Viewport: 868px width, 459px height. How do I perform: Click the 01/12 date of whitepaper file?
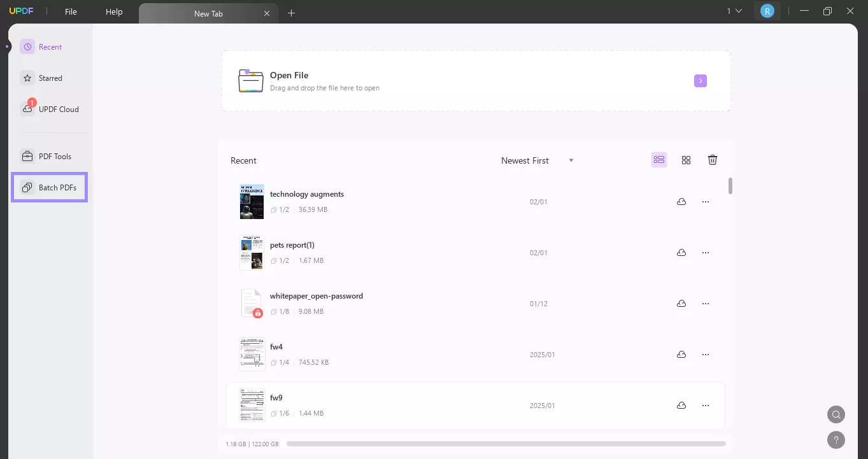tap(539, 304)
